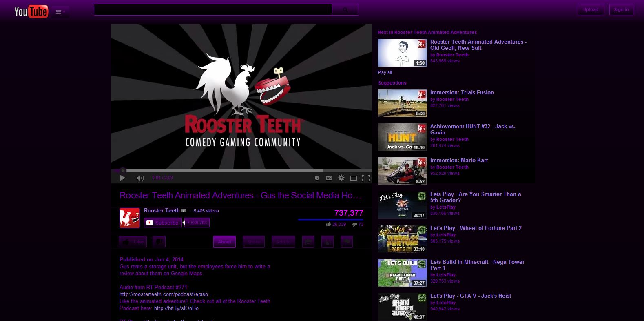
Task: Open the Share tab
Action: (253, 242)
